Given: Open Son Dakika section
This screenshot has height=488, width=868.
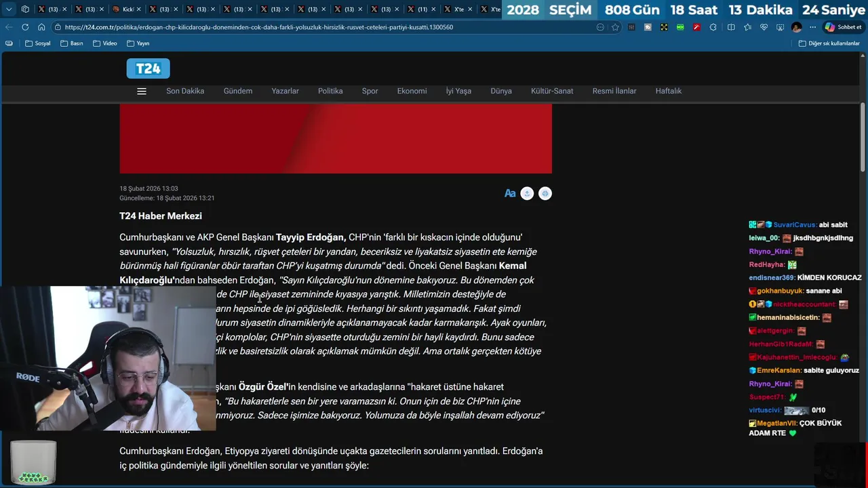Looking at the screenshot, I should tap(185, 91).
